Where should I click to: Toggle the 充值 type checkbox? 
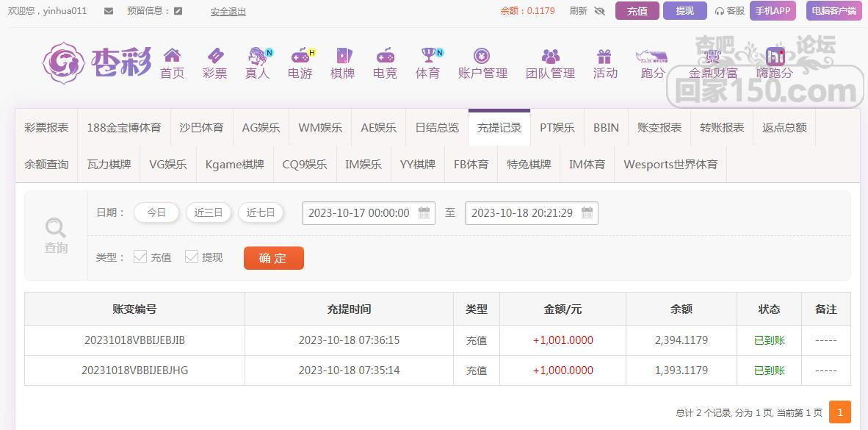point(140,257)
